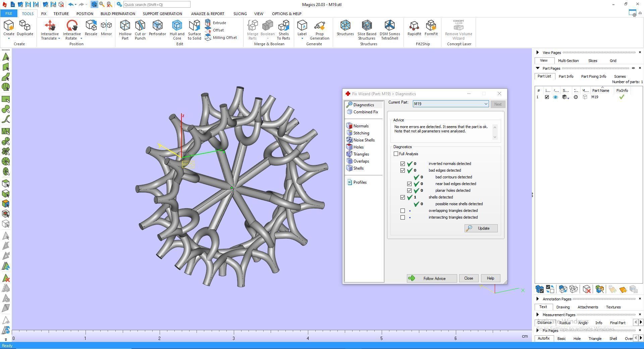Toggle planar holes detection checkbox
Viewport: 644px width, 349px height.
point(410,190)
